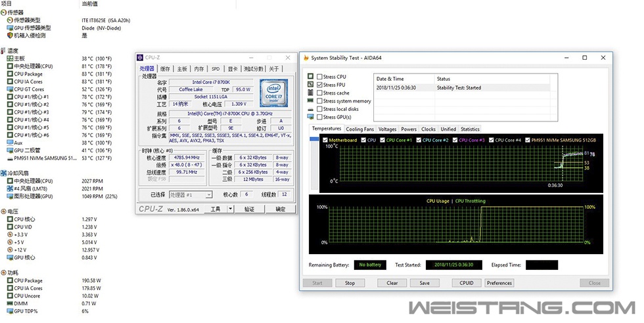This screenshot has height=323, width=644.
Task: Enable the Stress local disks checkbox
Action: (319, 109)
